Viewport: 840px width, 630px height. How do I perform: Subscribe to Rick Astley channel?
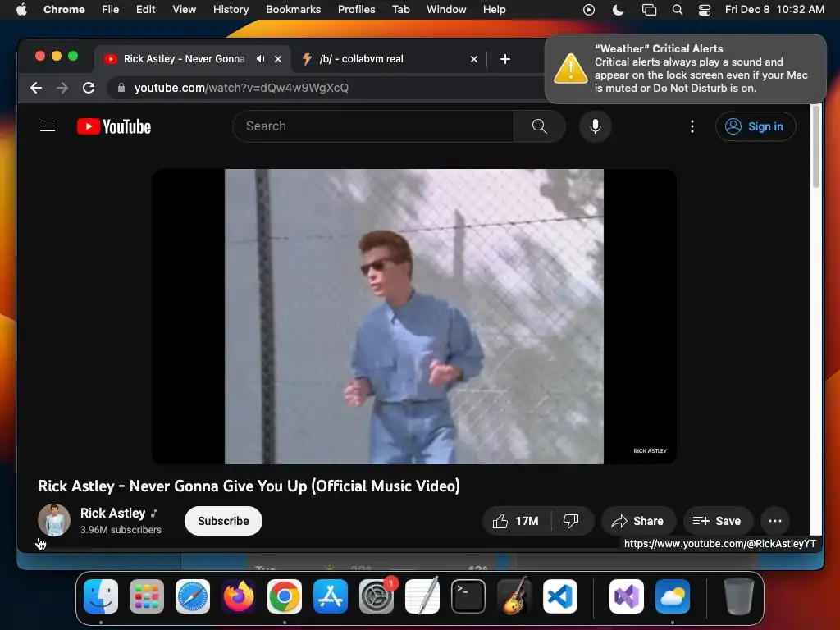click(x=223, y=521)
